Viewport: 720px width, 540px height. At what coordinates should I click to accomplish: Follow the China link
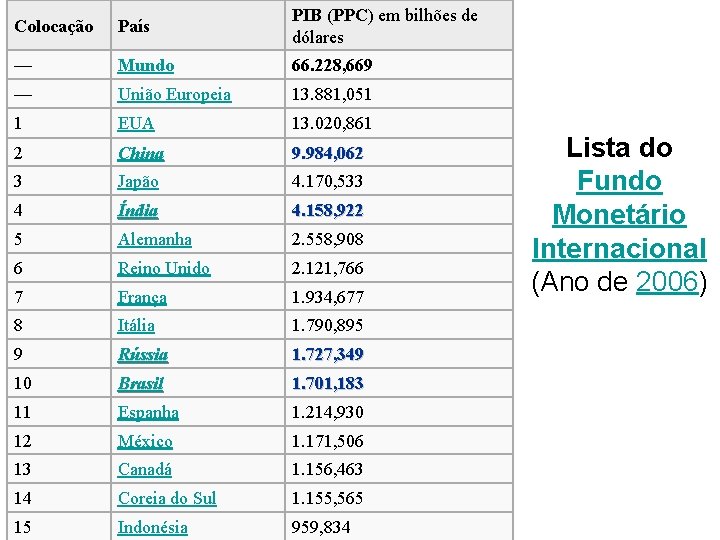pos(141,153)
